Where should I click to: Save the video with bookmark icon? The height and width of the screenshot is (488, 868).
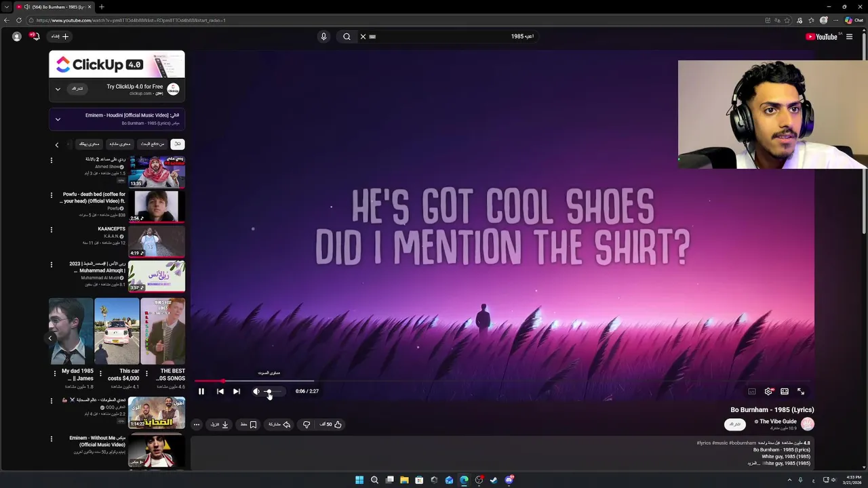point(248,424)
